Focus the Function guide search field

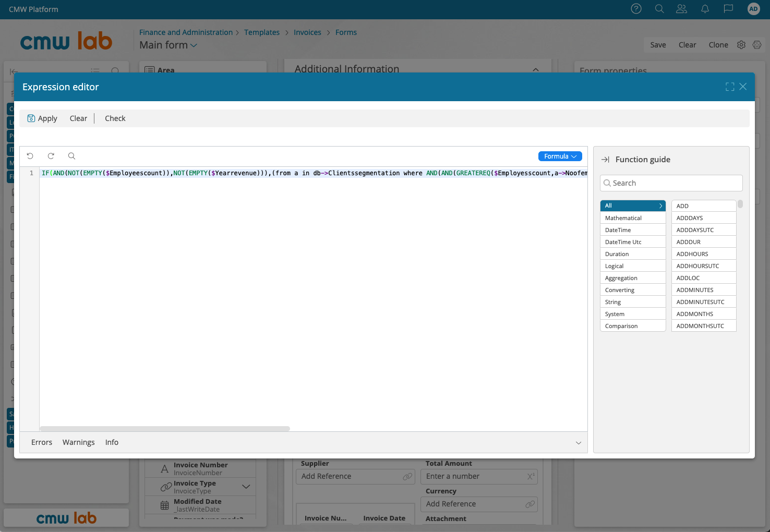click(x=671, y=183)
